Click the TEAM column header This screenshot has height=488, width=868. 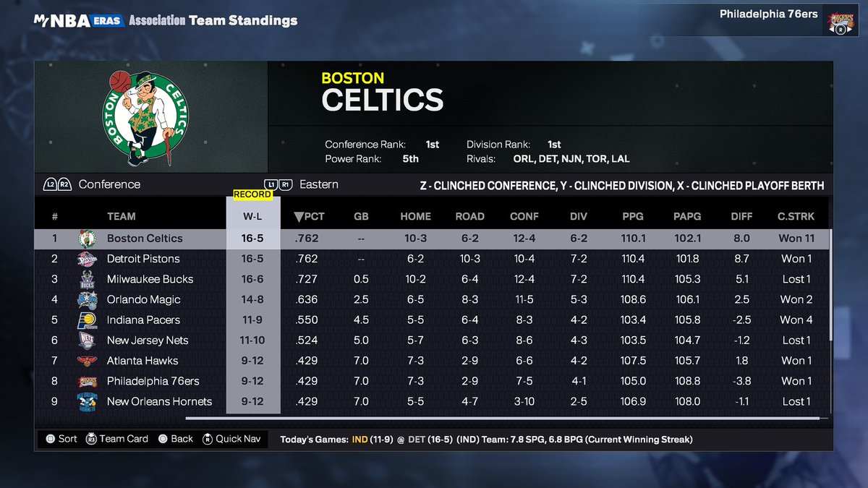click(x=122, y=216)
